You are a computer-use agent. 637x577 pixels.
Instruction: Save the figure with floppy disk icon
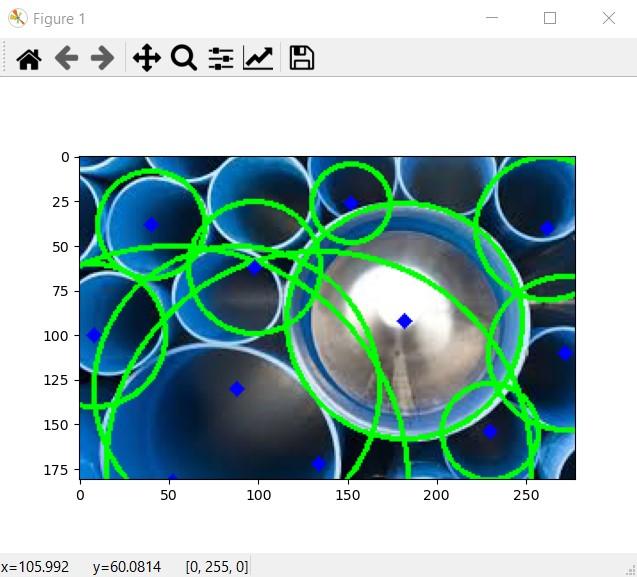pyautogui.click(x=301, y=58)
